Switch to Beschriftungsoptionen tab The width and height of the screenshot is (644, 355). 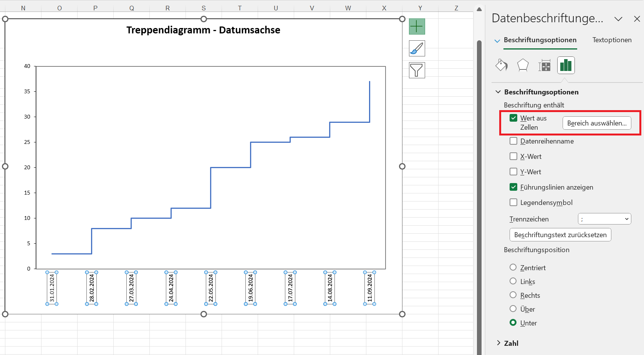tap(540, 40)
